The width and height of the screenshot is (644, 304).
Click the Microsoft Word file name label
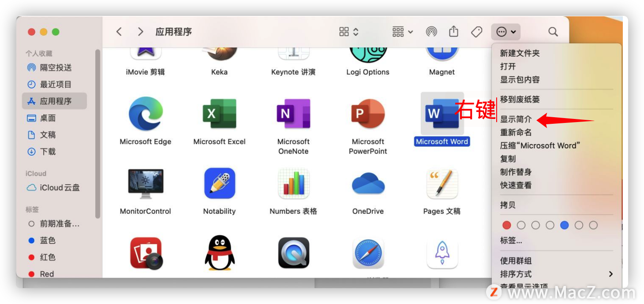tap(442, 141)
